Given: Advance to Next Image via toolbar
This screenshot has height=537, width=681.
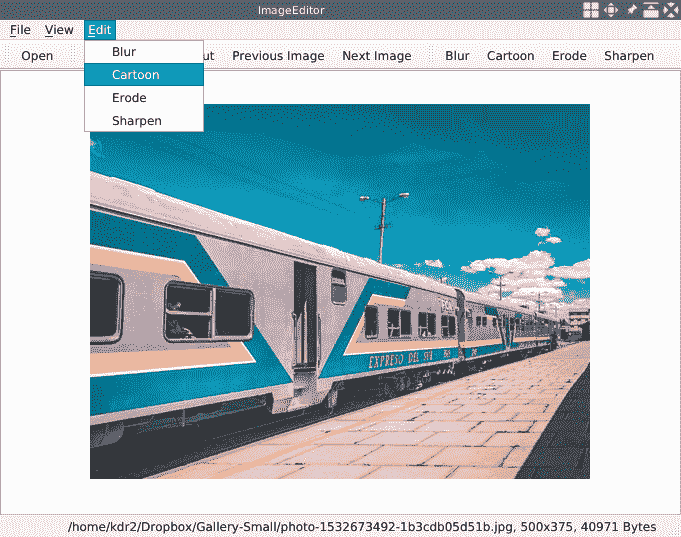Looking at the screenshot, I should click(376, 56).
